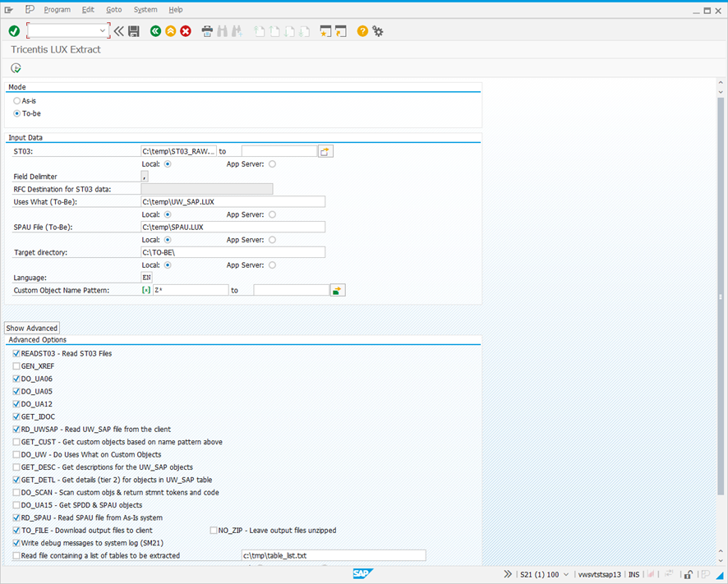Expand hidden toolbar icons with double chevron

click(508, 574)
